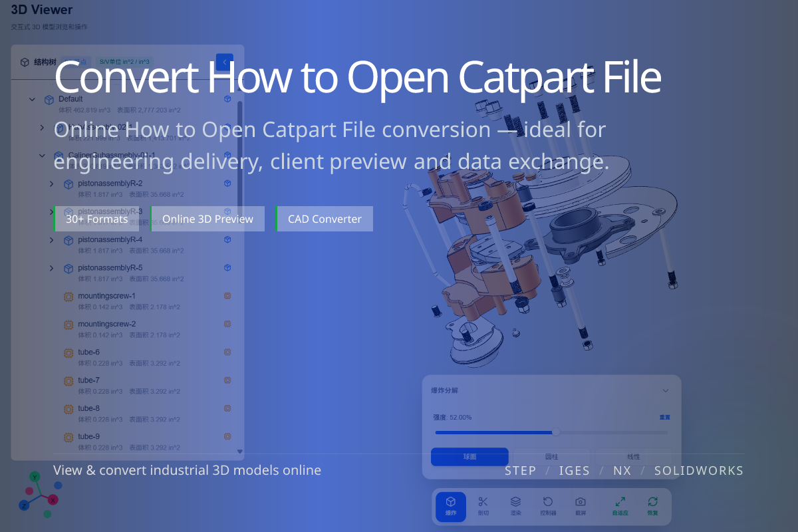Click the SOLIDWORKS format text

(x=699, y=471)
